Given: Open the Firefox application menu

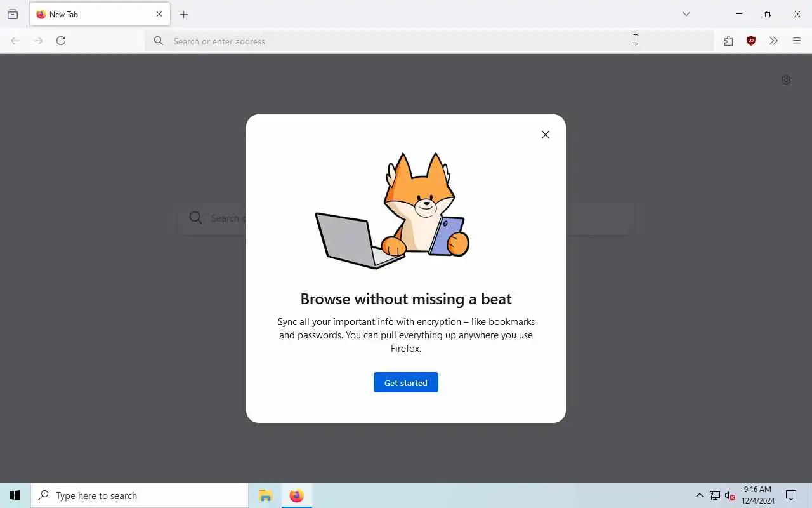Looking at the screenshot, I should [x=797, y=41].
